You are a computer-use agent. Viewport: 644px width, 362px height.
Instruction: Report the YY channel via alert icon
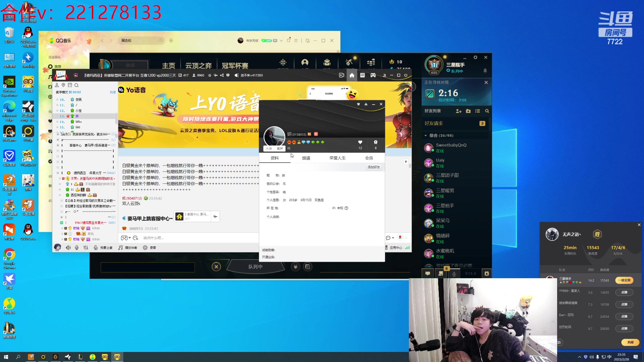point(228,75)
